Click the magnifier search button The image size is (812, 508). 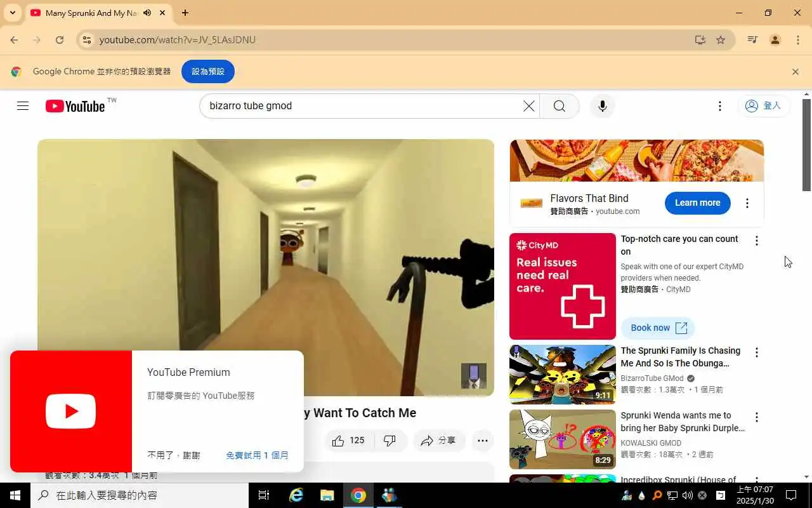click(x=559, y=106)
